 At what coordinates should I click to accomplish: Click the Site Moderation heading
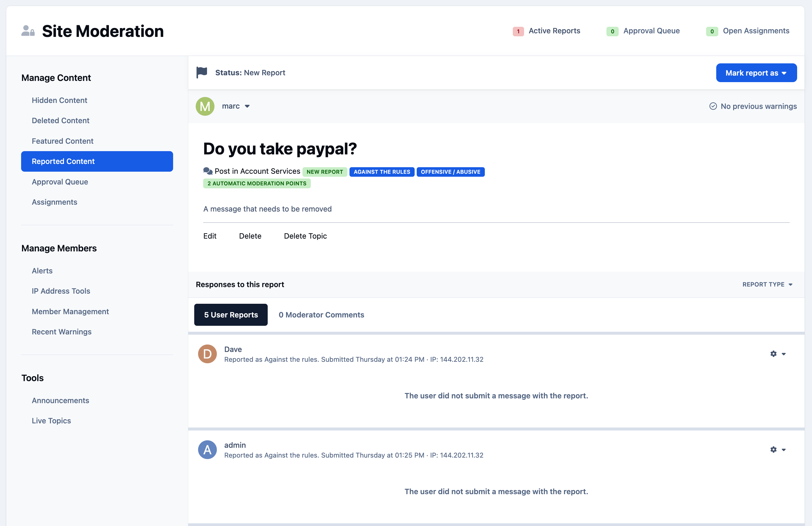point(103,31)
